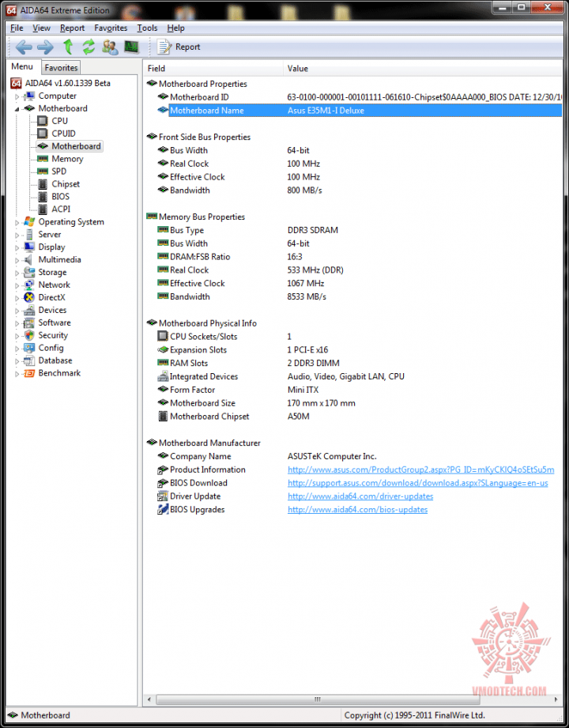
Task: Open the File menu
Action: 17,28
